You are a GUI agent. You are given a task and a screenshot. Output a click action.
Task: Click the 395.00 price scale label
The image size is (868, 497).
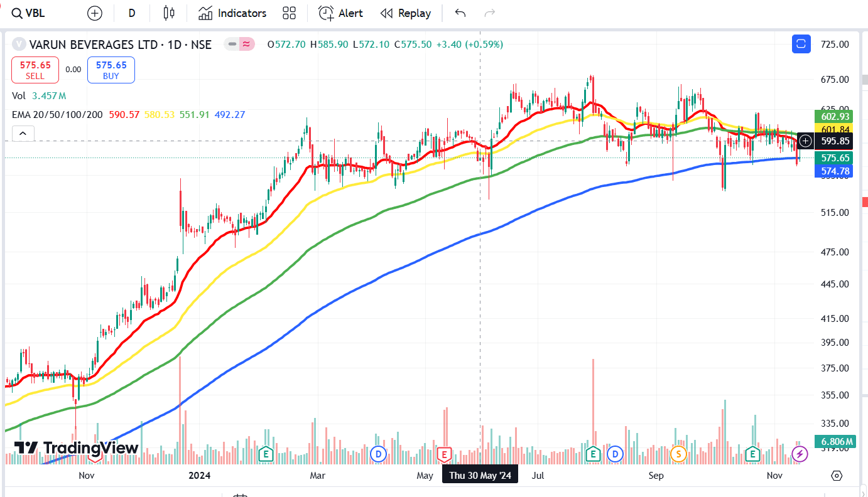[x=835, y=343]
